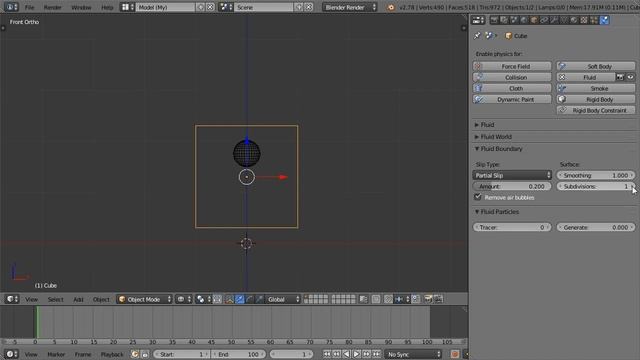Viewport: 640px width, 360px height.
Task: Jump to timeline start frame
Action: point(327,354)
